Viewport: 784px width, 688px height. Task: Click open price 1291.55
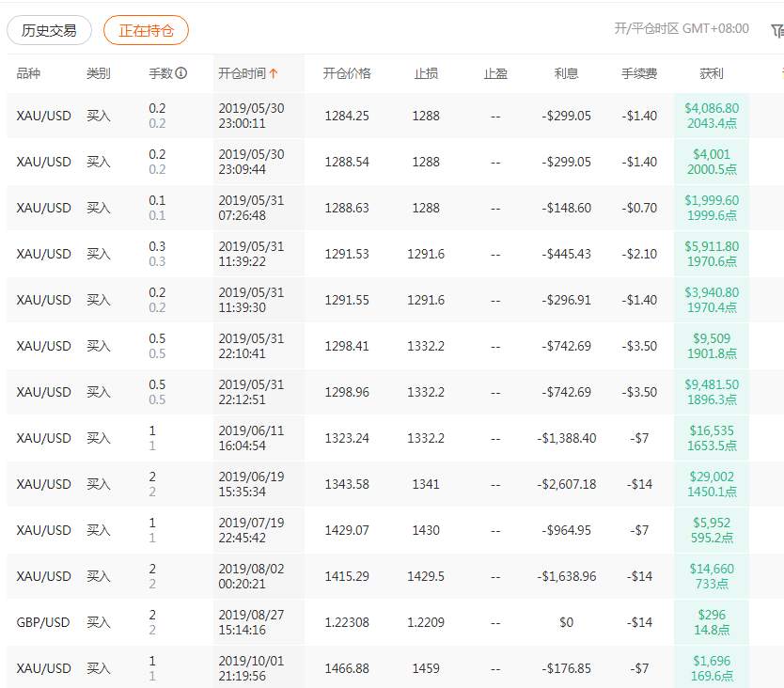(x=347, y=300)
